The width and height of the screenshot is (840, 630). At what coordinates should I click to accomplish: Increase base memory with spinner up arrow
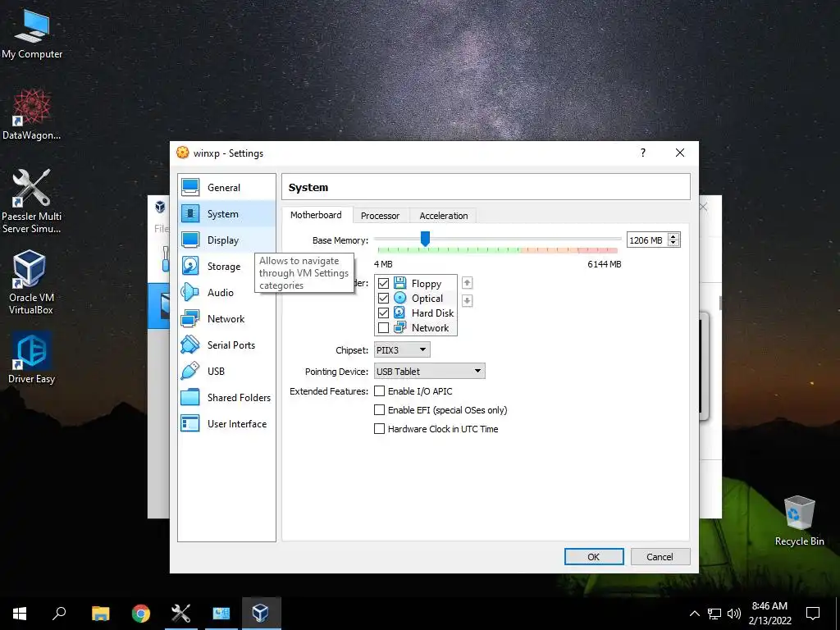tap(674, 236)
